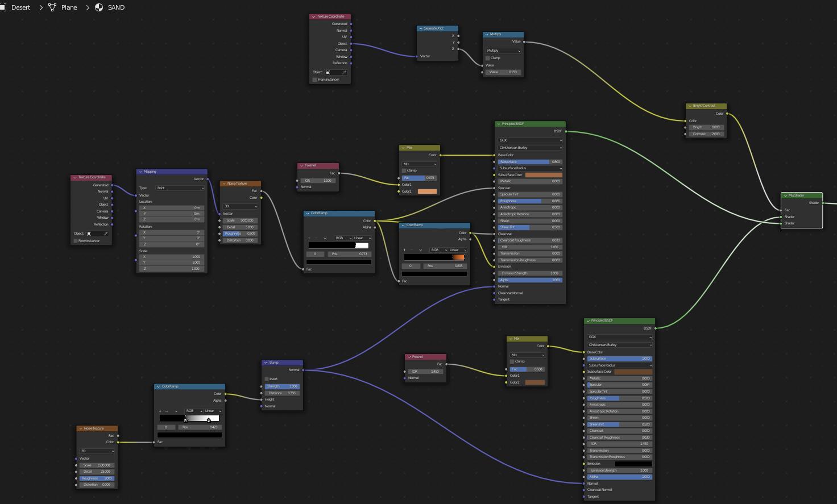
Task: Click the SAND material icon in breadcrumb
Action: [x=99, y=7]
